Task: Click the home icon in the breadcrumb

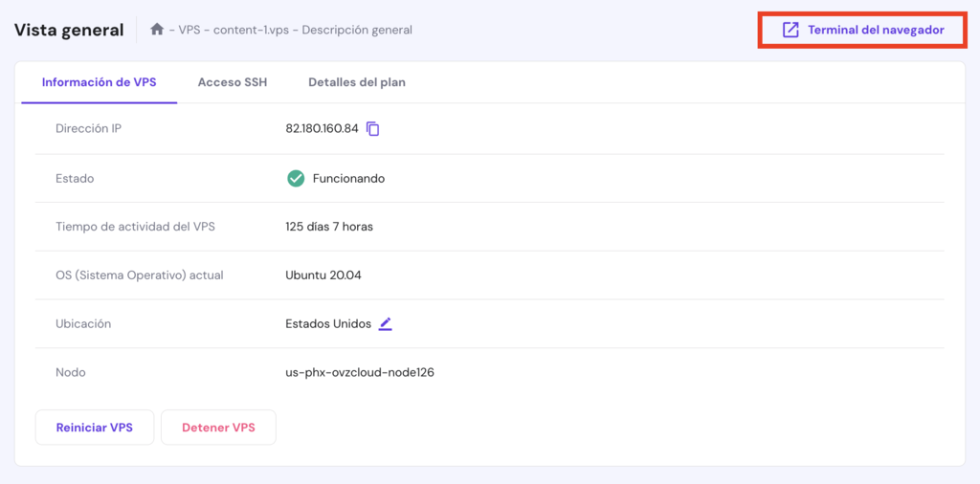Action: 157,30
